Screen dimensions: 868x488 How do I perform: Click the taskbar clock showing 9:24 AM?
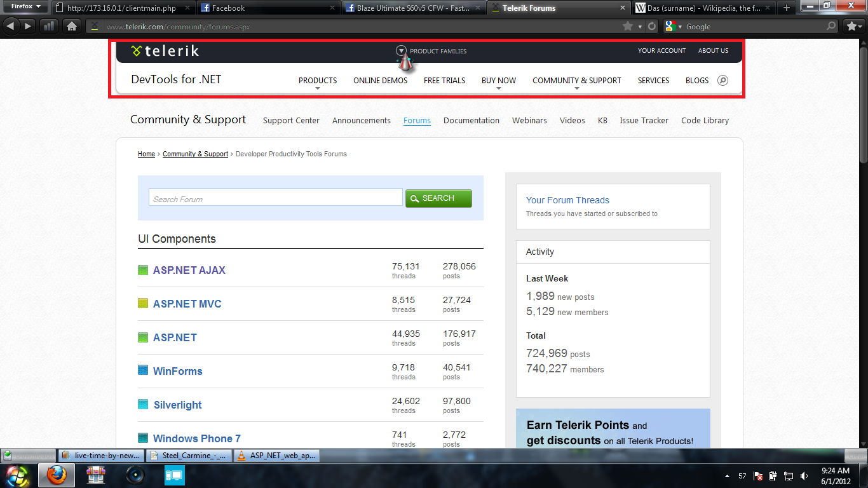point(835,475)
